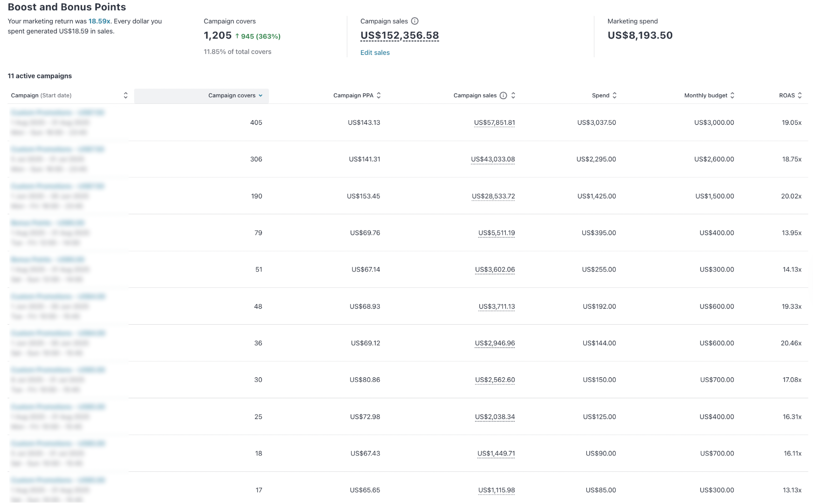
Task: Click sort arrows beside Monthly budget
Action: click(732, 95)
